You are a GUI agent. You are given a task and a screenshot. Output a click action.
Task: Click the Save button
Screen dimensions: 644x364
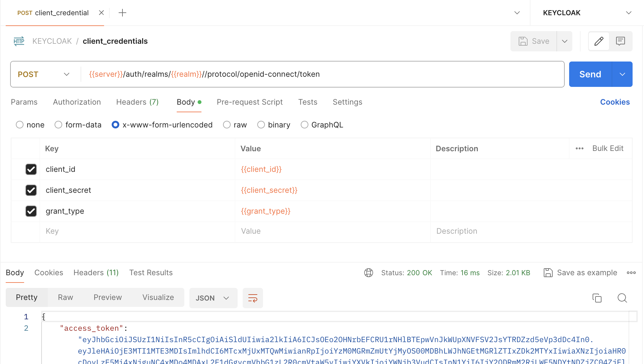[x=534, y=41]
